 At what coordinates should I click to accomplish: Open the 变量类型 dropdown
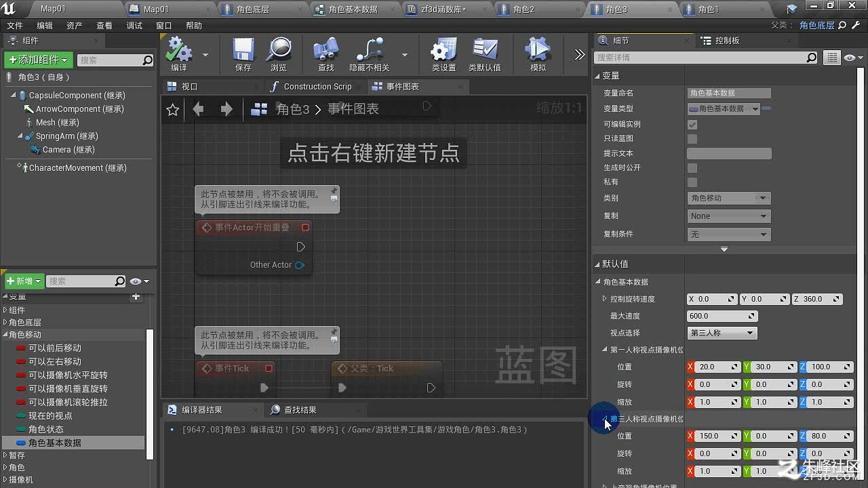click(x=724, y=108)
